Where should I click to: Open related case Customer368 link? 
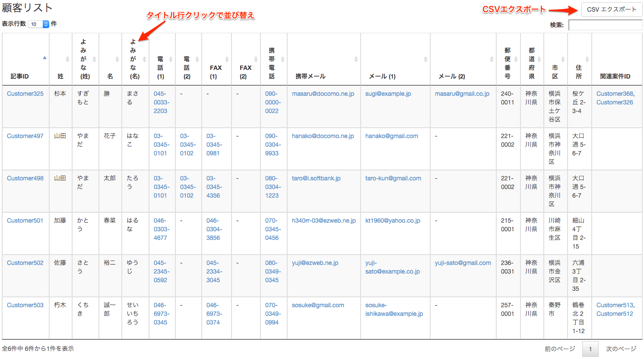[615, 94]
